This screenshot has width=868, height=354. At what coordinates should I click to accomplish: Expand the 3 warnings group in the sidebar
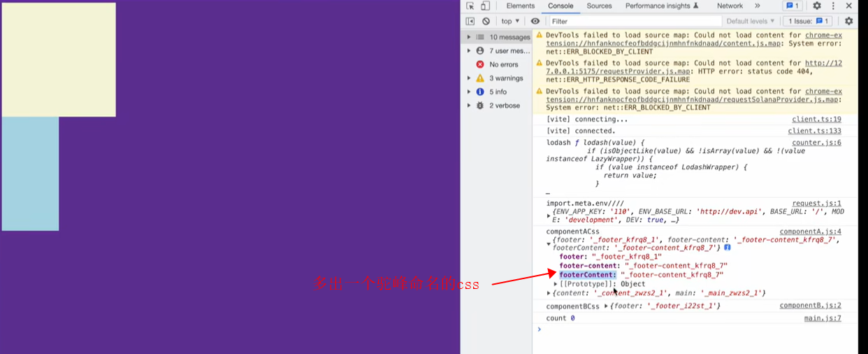[x=469, y=78]
